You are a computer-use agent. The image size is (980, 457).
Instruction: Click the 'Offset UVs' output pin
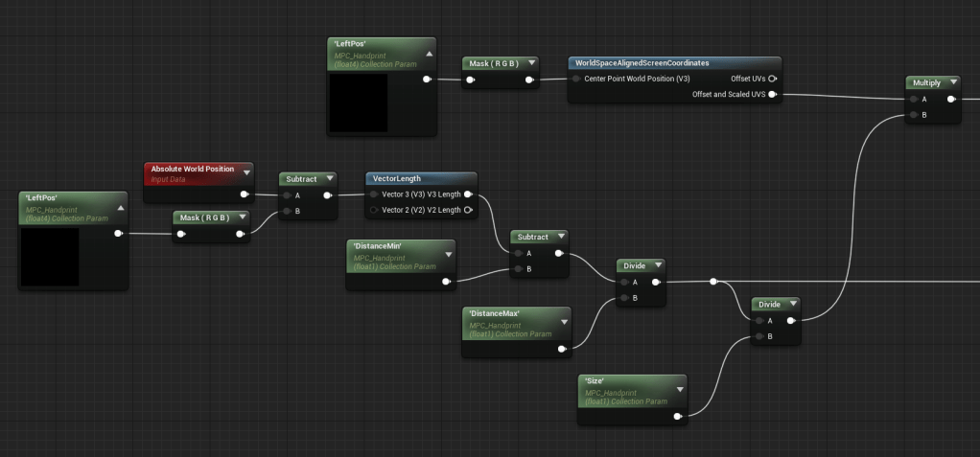(x=772, y=79)
